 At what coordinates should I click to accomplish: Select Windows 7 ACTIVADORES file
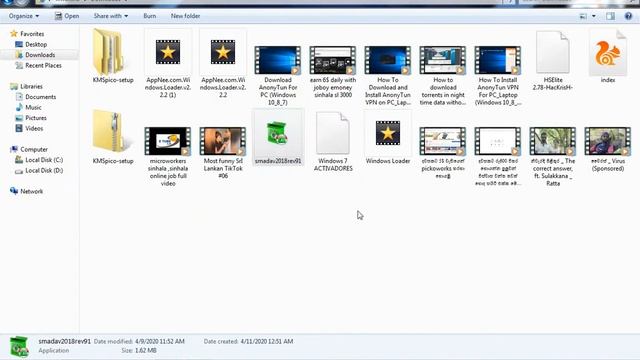coord(333,141)
